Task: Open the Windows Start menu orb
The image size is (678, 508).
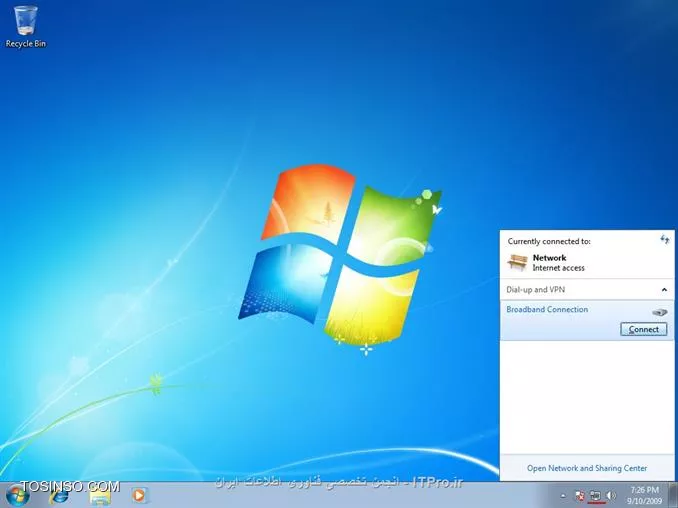Action: click(17, 495)
